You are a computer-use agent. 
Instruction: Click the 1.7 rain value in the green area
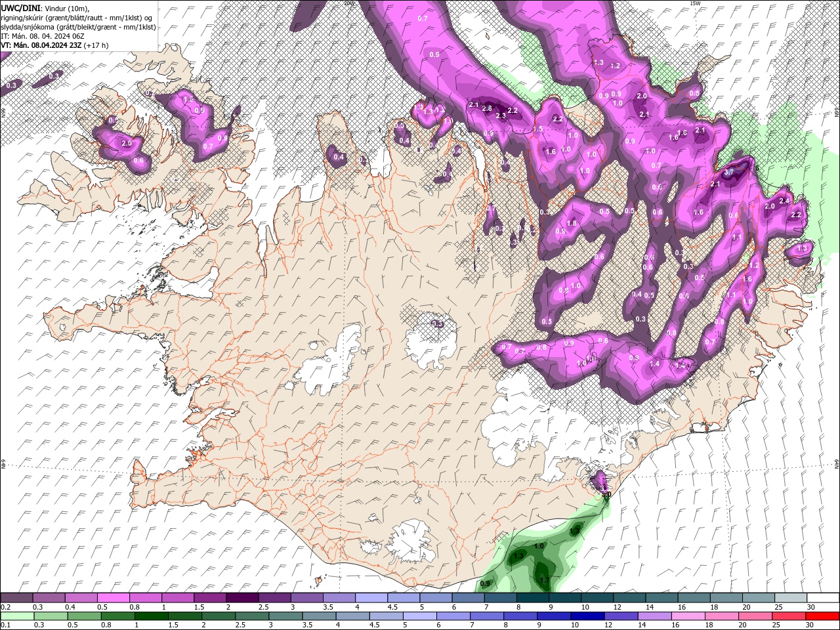(x=544, y=581)
